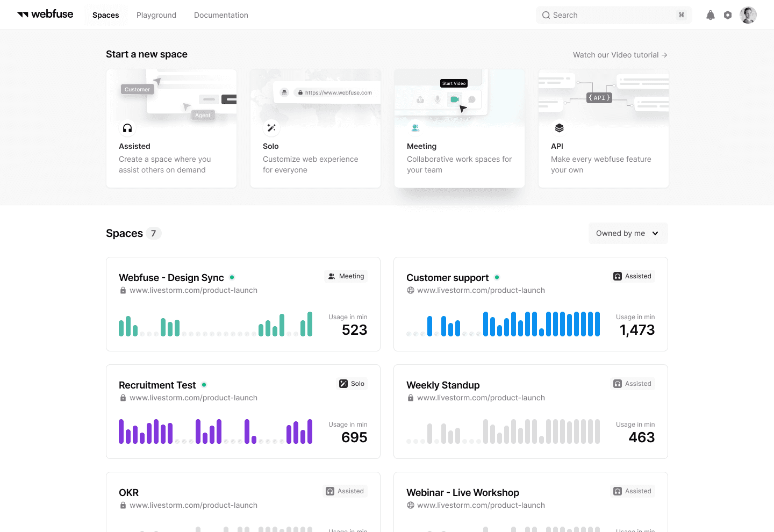Click green status dot beside Customer support
Screen dimensions: 774x532
(x=497, y=277)
